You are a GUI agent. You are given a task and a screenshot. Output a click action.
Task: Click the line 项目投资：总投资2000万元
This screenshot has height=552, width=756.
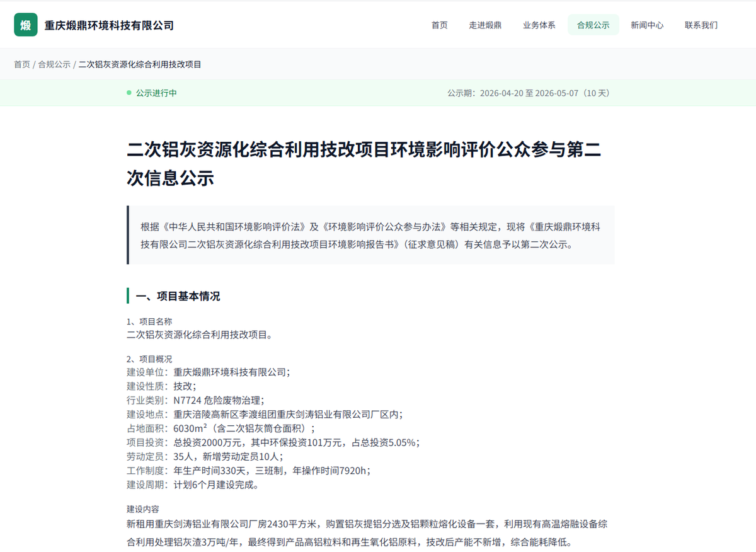coord(273,442)
